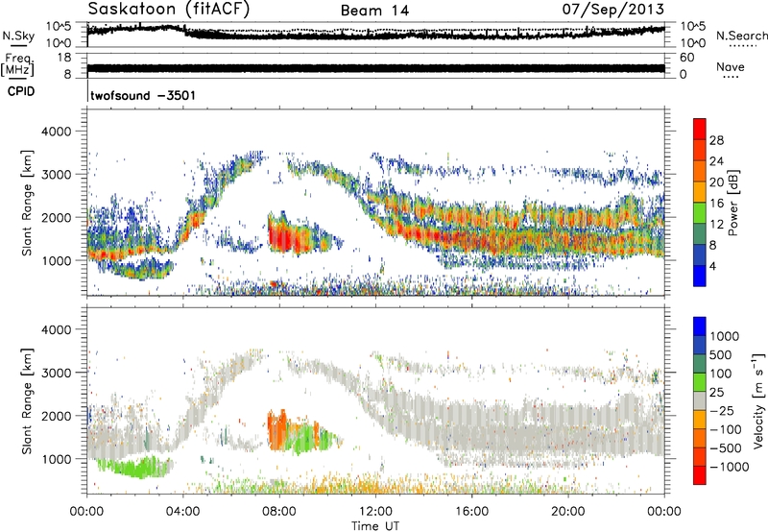
Task: Select the green velocity patch near 02:00
Action: coord(136,467)
